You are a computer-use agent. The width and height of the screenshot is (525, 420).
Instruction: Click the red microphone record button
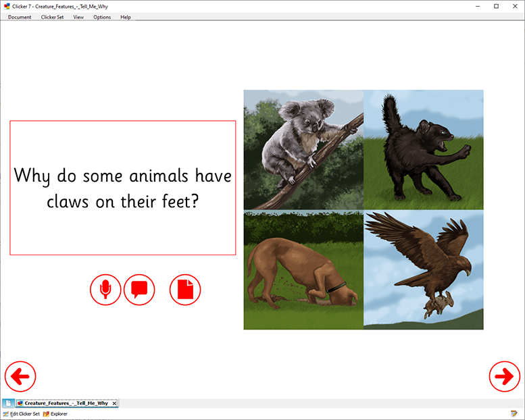pyautogui.click(x=105, y=290)
